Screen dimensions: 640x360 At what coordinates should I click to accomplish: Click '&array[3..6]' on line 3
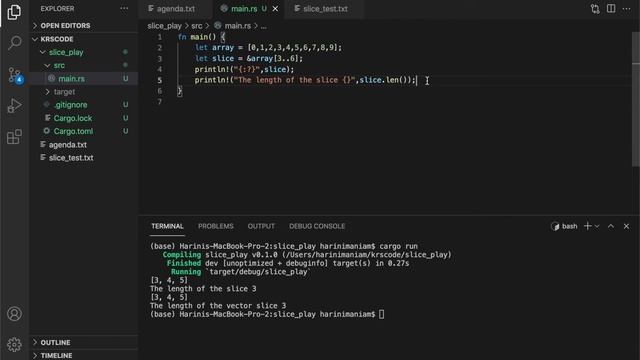272,58
